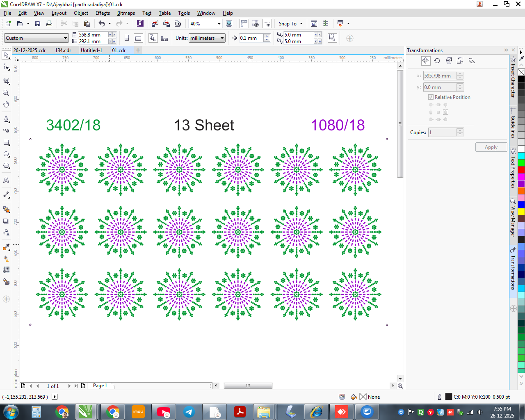Click the Search content icon
The width and height of the screenshot is (525, 420).
click(x=140, y=24)
